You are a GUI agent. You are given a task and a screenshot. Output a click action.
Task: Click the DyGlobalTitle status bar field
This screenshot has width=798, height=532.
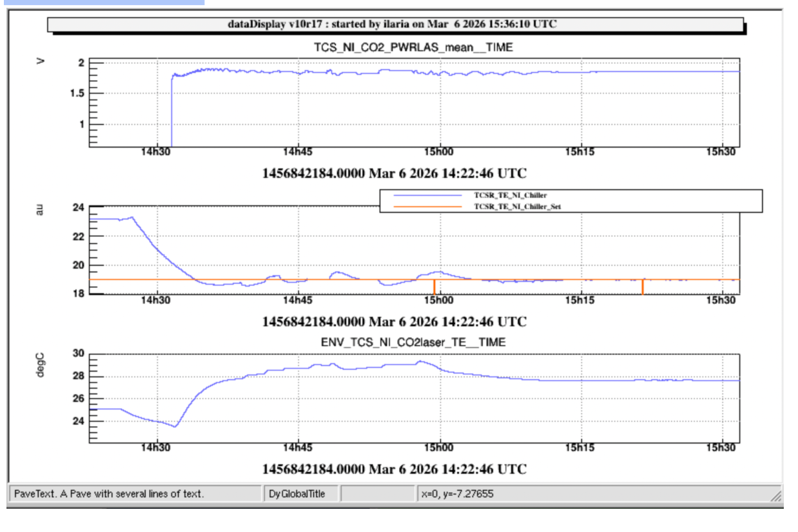(302, 494)
